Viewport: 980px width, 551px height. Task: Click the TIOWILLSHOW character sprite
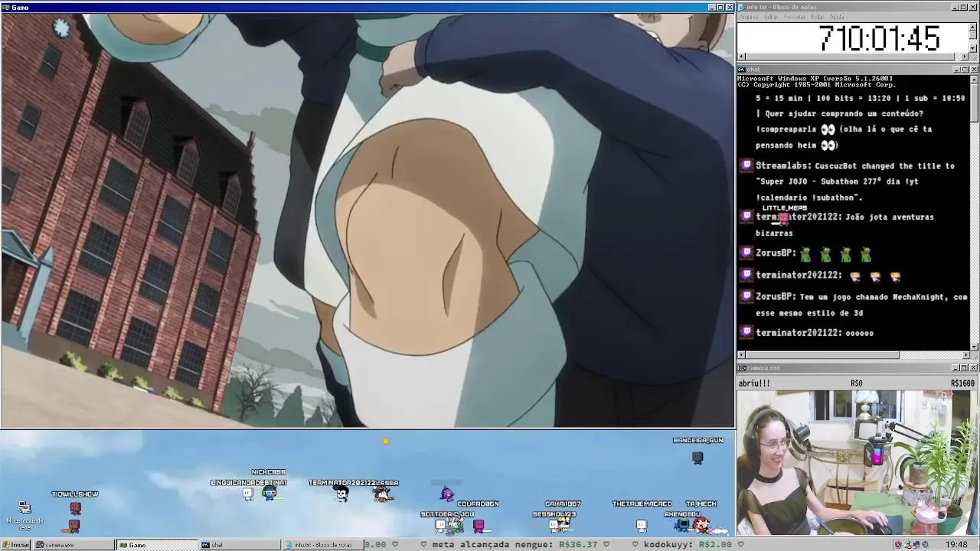pos(75,509)
